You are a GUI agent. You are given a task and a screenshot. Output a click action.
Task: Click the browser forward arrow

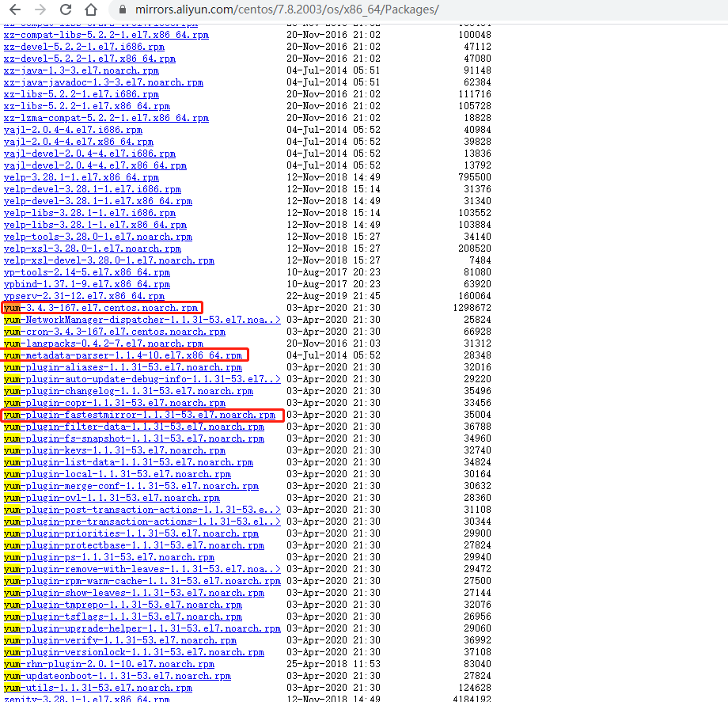(40, 9)
